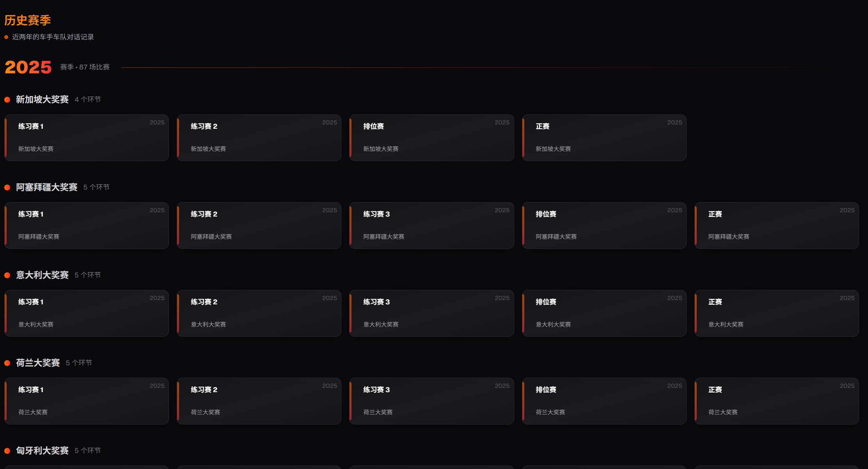Click the 荷兰大奖赛 group heading
Viewport: 868px width, 469px height.
coord(38,363)
